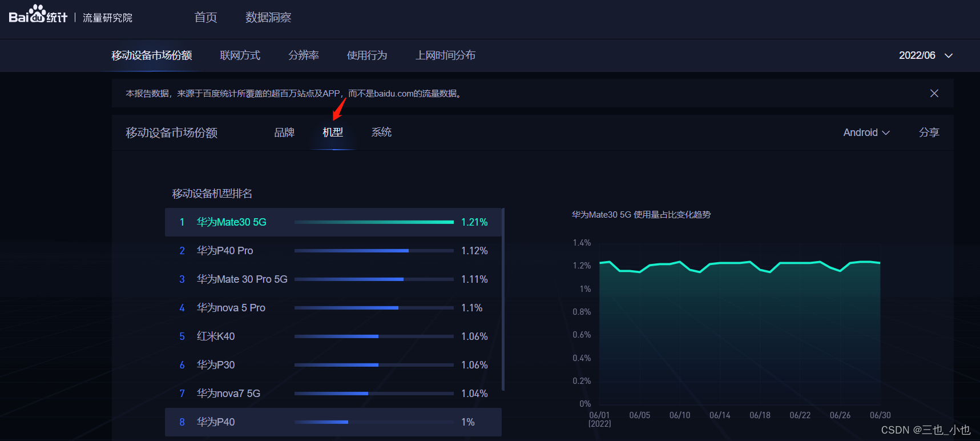
Task: Click the 移动设备市场份额 panel title
Action: (172, 133)
